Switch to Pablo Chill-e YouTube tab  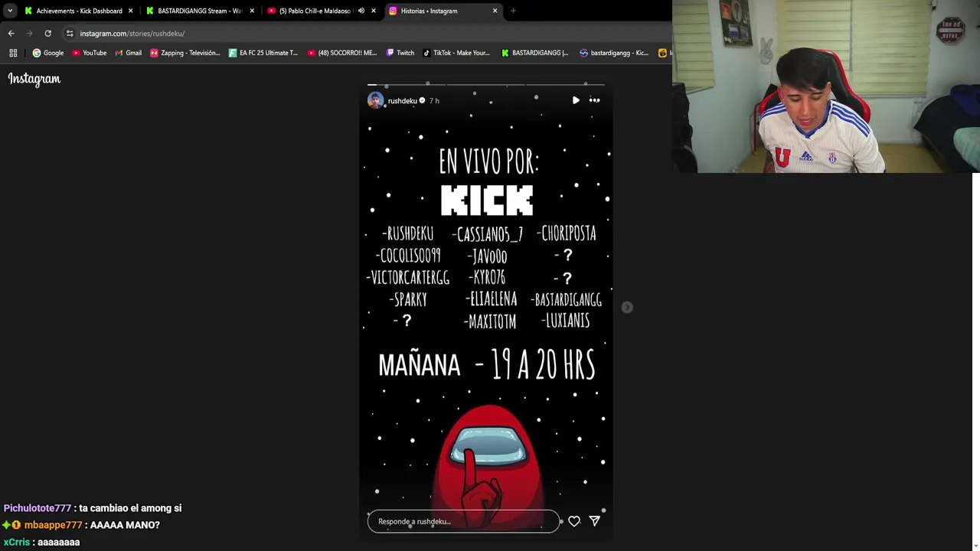click(314, 11)
